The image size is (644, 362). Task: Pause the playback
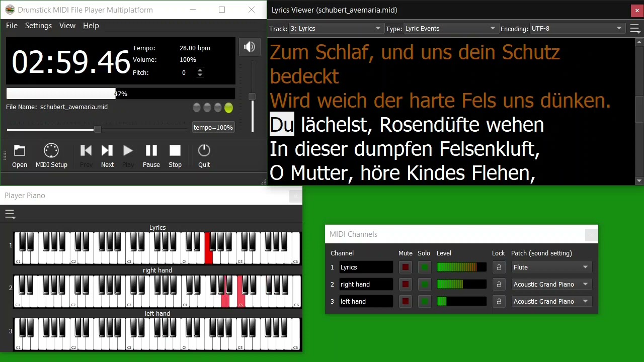point(151,156)
